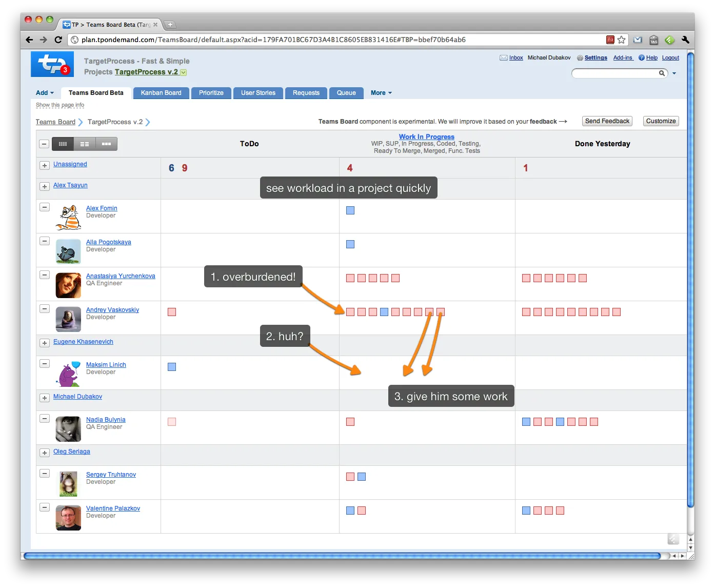
Task: Bookmark the page with the star icon
Action: tap(622, 40)
